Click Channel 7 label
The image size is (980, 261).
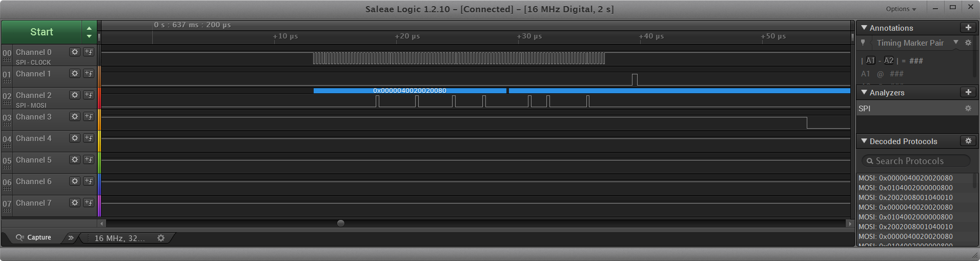pyautogui.click(x=33, y=203)
